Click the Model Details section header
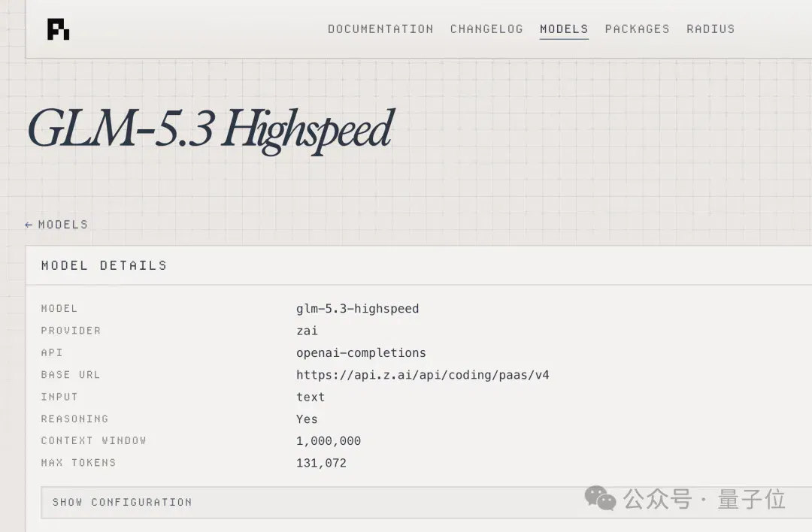This screenshot has width=812, height=532. tap(104, 265)
